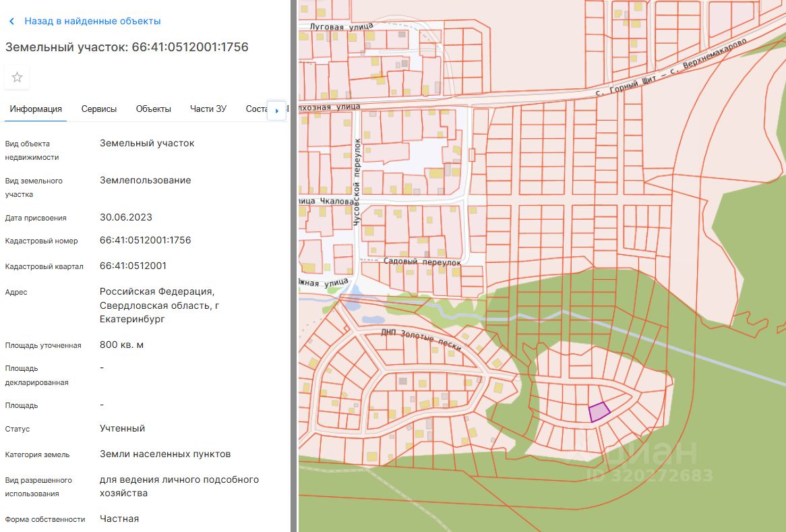Viewport: 786px width, 532px height.
Task: Click the cadastral number value 66:41:0512001:1756
Action: pyautogui.click(x=145, y=240)
